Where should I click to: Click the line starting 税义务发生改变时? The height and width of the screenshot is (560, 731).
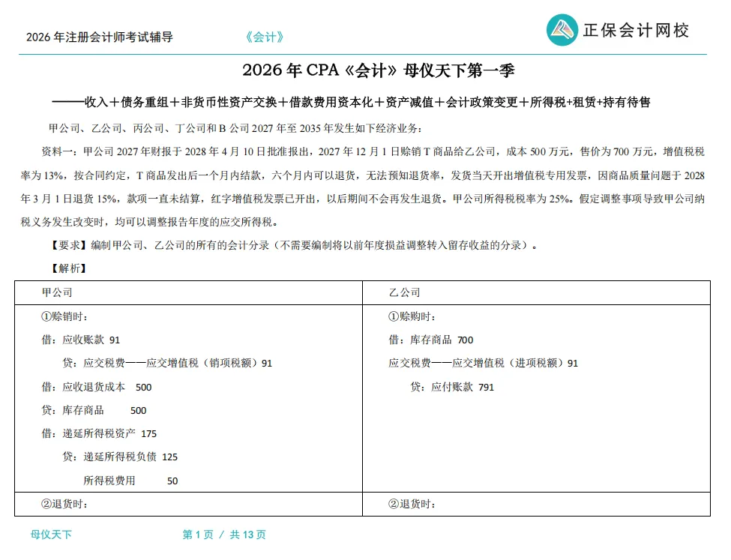pos(150,222)
